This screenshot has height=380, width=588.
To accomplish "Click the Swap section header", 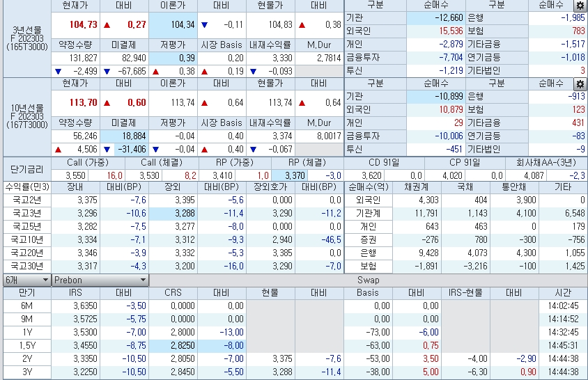I will pos(368,280).
